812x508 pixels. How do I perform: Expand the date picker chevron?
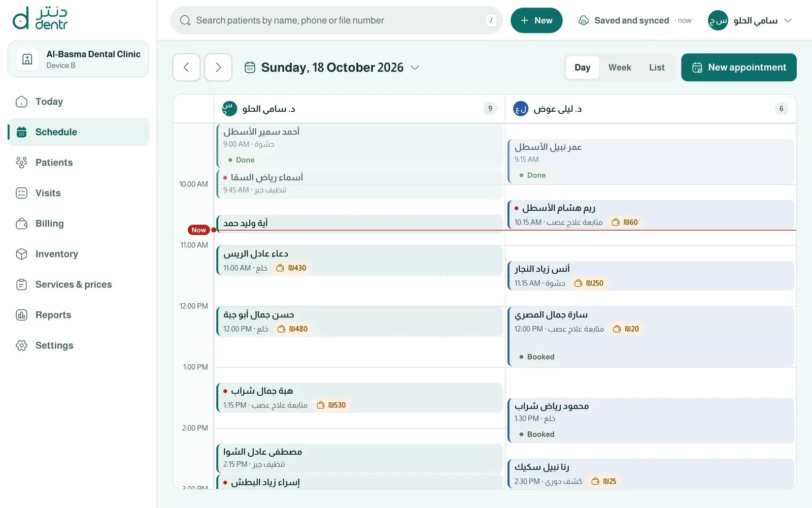pyautogui.click(x=415, y=68)
